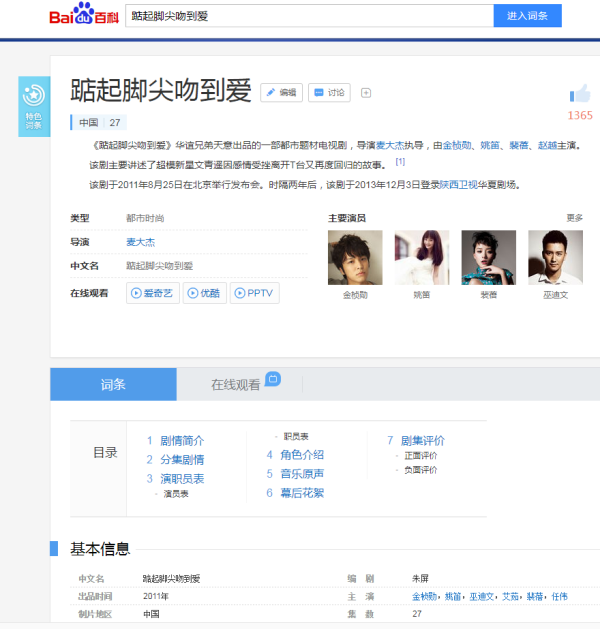Click the search input field
This screenshot has width=600, height=629.
(309, 16)
